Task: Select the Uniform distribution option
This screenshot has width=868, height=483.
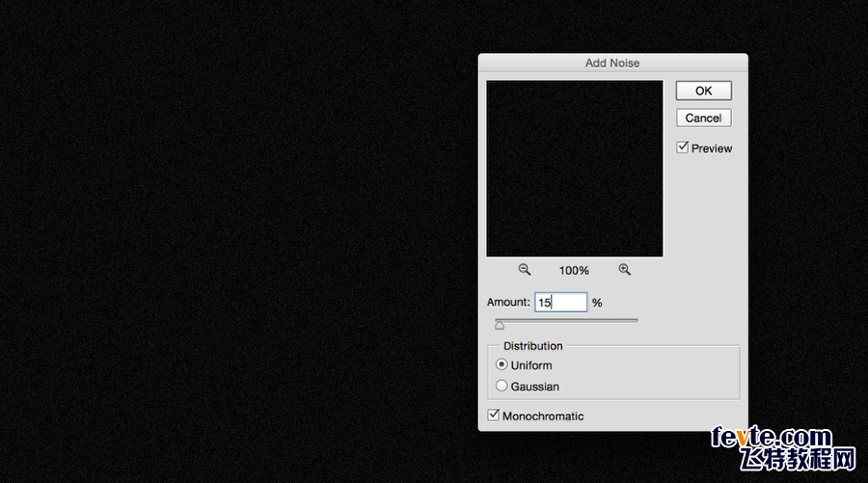Action: click(502, 365)
